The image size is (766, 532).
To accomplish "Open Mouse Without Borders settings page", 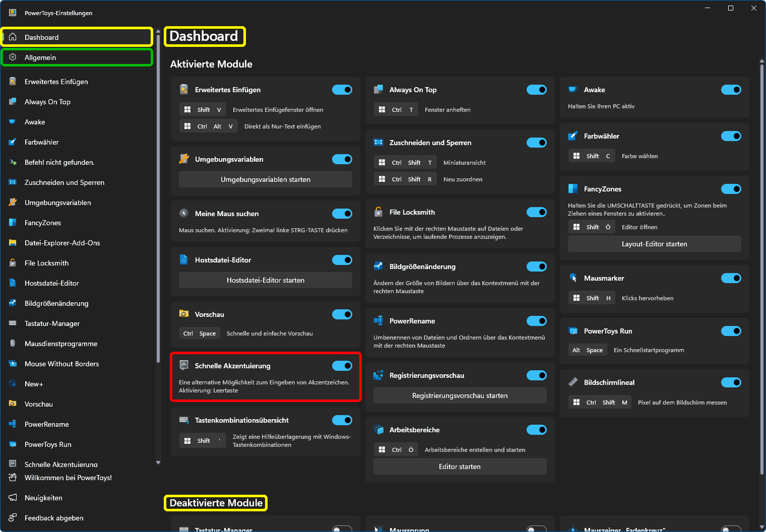I will tap(61, 364).
